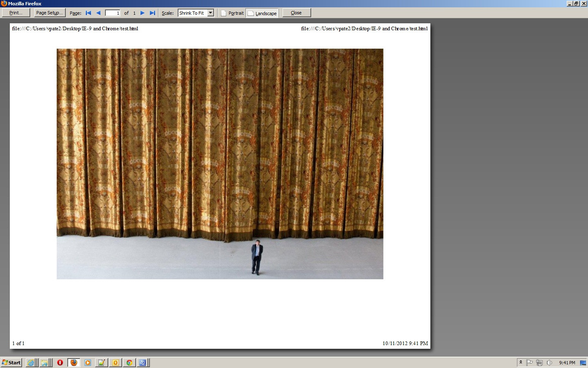The height and width of the screenshot is (368, 588).
Task: Jump to the first page
Action: (88, 13)
